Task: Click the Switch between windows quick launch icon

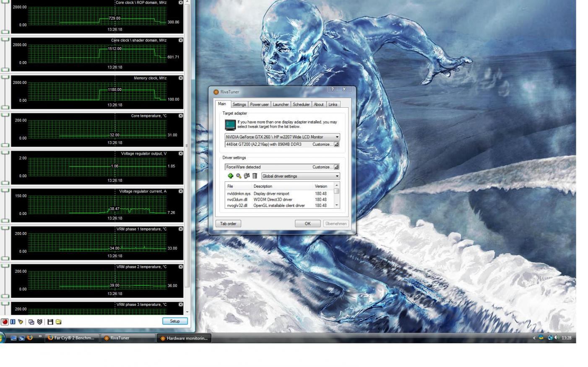Action: [x=21, y=338]
